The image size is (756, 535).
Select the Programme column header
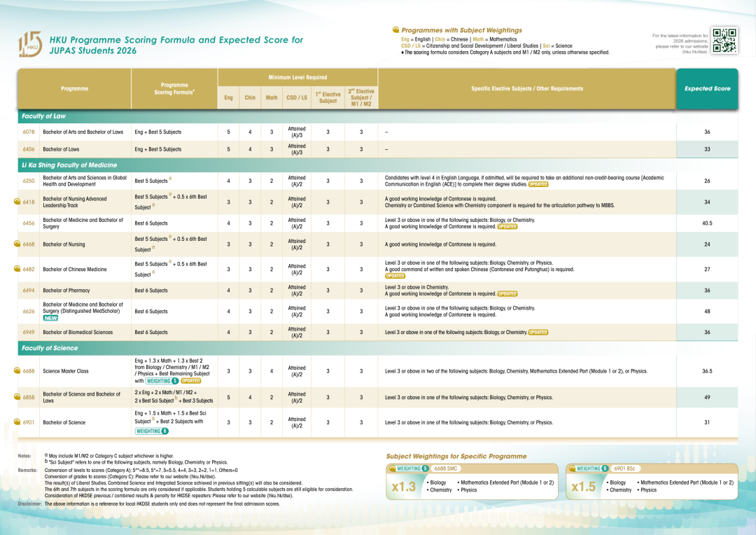[74, 88]
